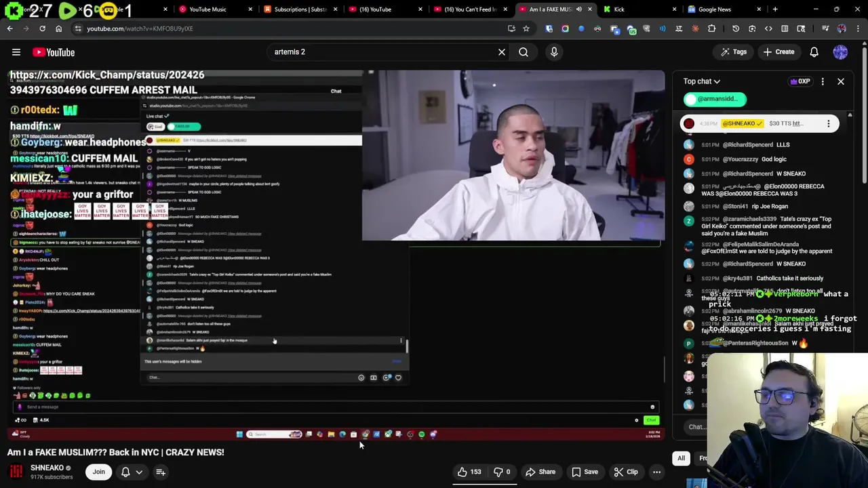This screenshot has width=868, height=488.
Task: Clear the search text with the X
Action: [x=502, y=52]
